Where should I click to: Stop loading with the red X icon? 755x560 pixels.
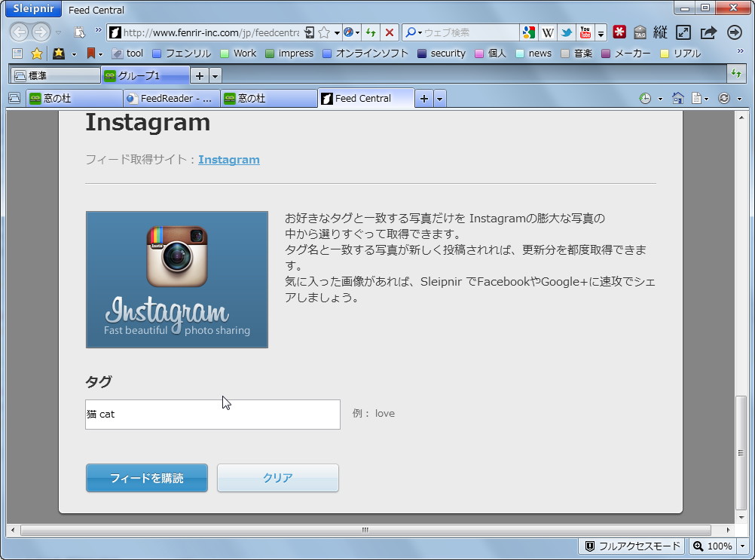click(x=387, y=32)
